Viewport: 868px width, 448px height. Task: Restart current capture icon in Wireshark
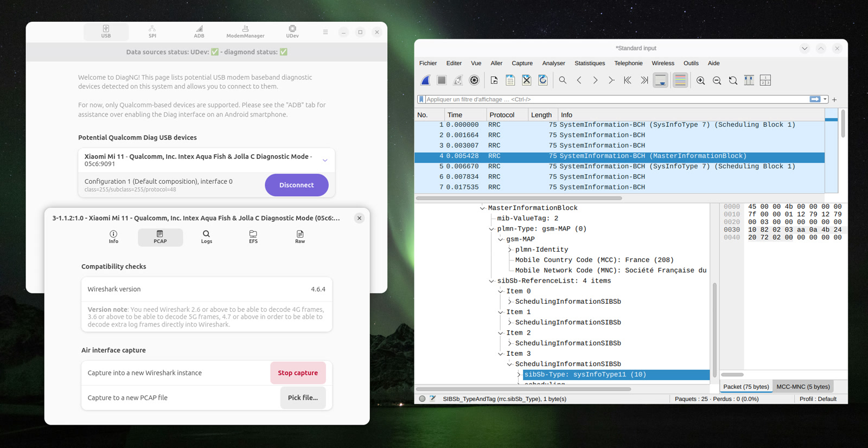pos(458,80)
